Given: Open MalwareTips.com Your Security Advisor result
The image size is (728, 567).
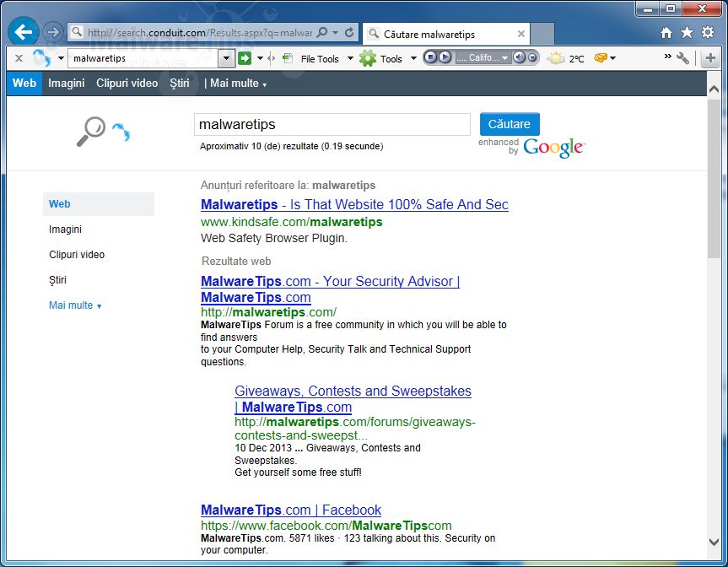Looking at the screenshot, I should [330, 289].
